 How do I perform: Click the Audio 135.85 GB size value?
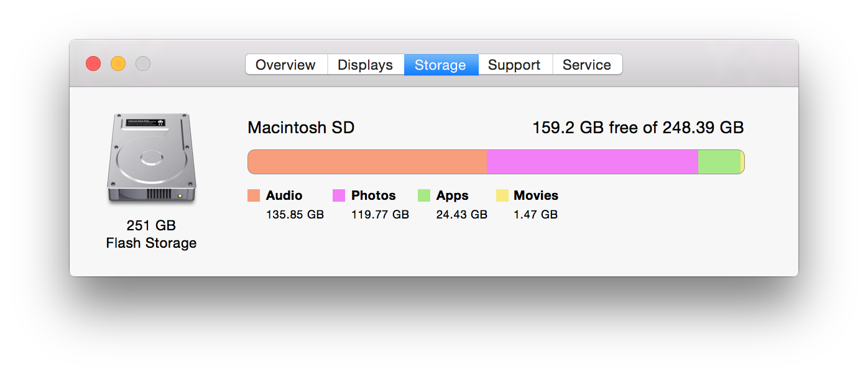pos(295,215)
